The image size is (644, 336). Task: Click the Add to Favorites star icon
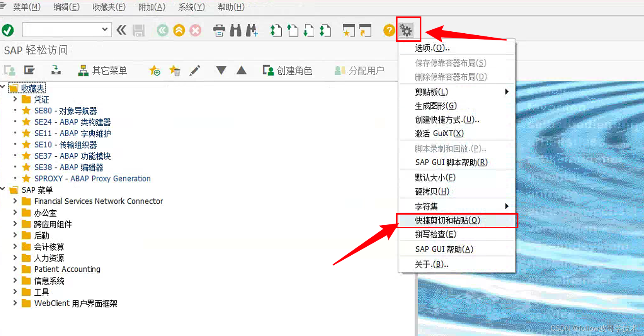tap(155, 70)
